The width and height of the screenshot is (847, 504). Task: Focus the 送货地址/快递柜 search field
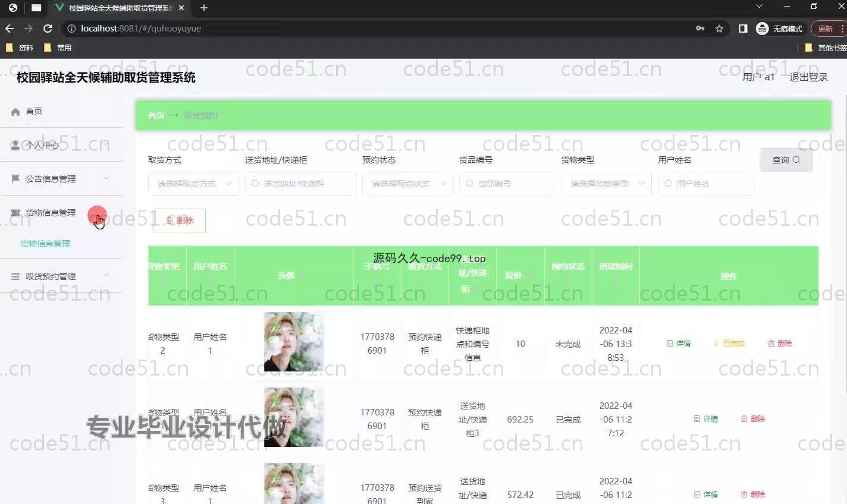pos(300,184)
